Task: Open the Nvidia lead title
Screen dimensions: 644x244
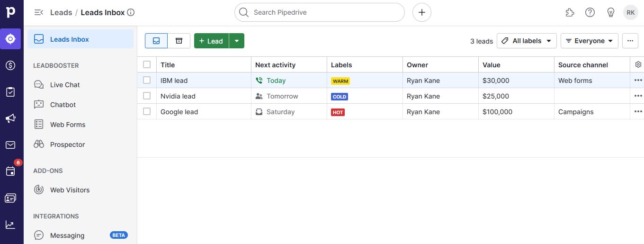Action: [x=178, y=96]
